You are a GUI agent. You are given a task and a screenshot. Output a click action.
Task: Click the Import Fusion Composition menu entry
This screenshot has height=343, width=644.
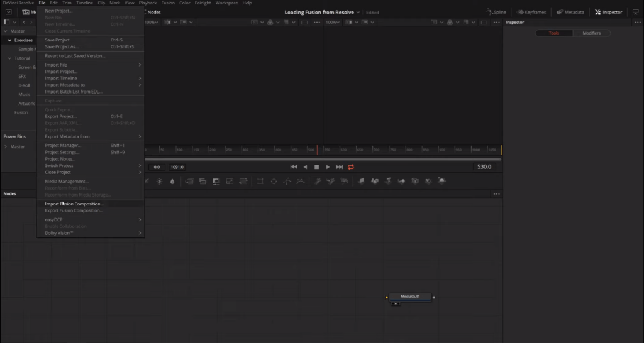(x=74, y=204)
